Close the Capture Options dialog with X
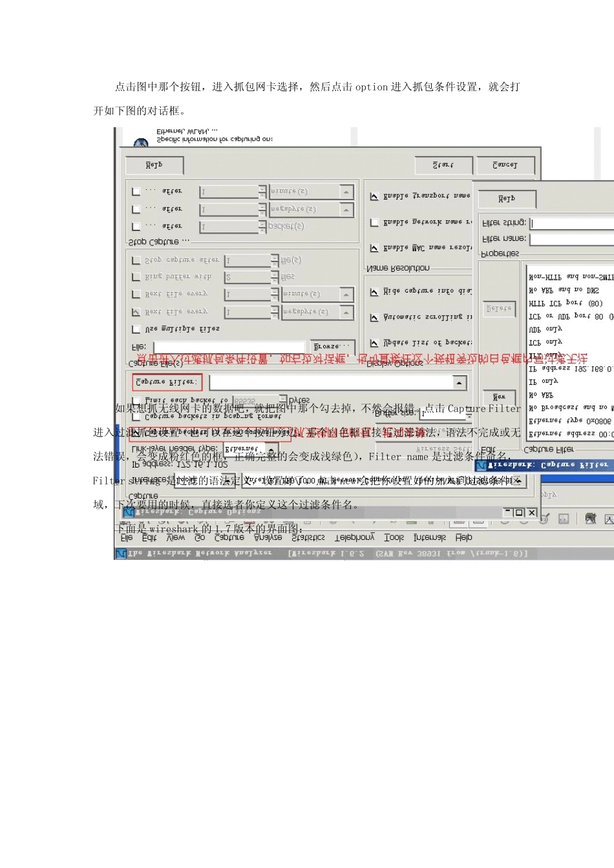This screenshot has width=614, height=868. click(x=531, y=513)
